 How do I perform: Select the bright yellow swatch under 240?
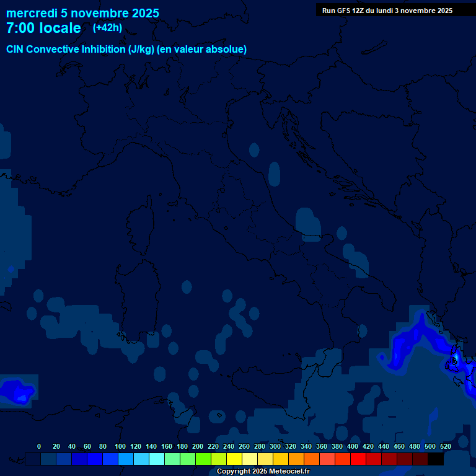tap(234, 459)
